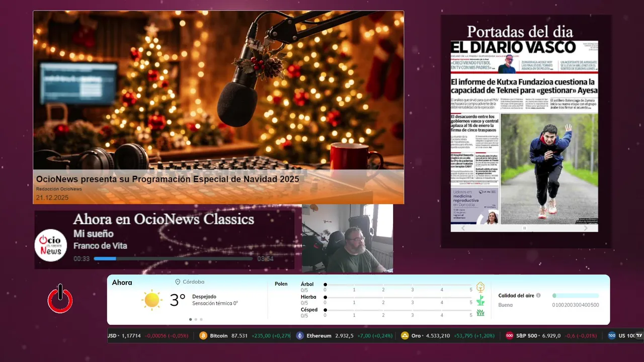Image resolution: width=644 pixels, height=362 pixels.
Task: Click the Ethereum price 2.932,5
Action: pyautogui.click(x=344, y=336)
